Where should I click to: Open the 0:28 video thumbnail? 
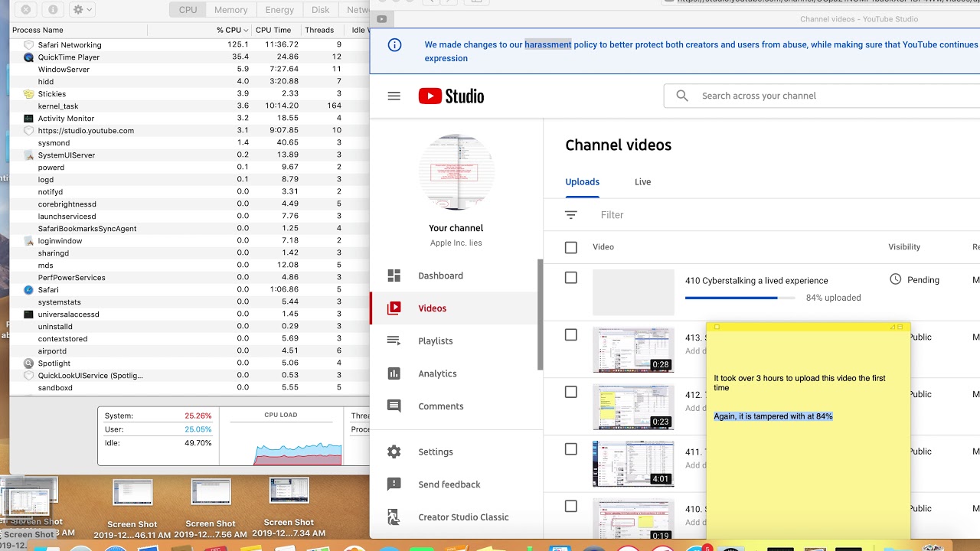pyautogui.click(x=633, y=350)
